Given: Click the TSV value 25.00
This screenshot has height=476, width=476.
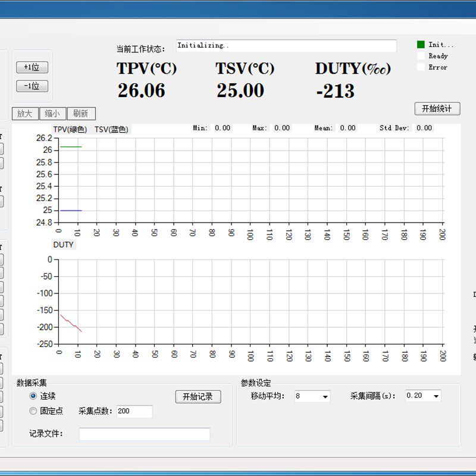Looking at the screenshot, I should [240, 90].
